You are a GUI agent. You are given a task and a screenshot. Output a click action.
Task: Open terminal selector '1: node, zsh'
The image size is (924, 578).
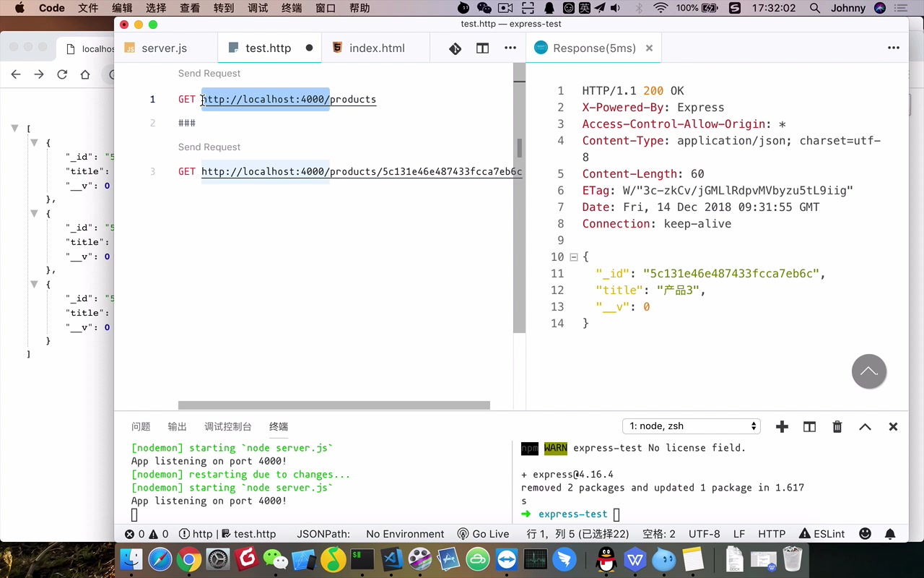(x=692, y=426)
